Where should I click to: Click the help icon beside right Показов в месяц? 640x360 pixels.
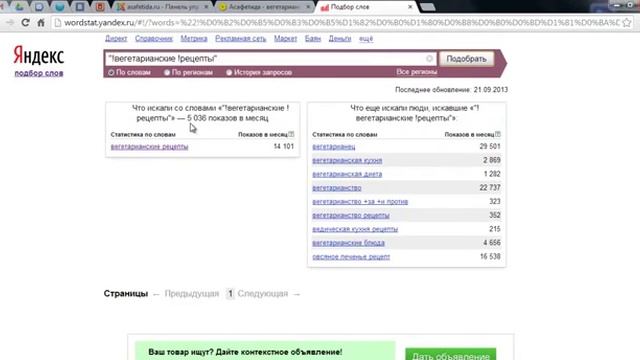[x=498, y=134]
